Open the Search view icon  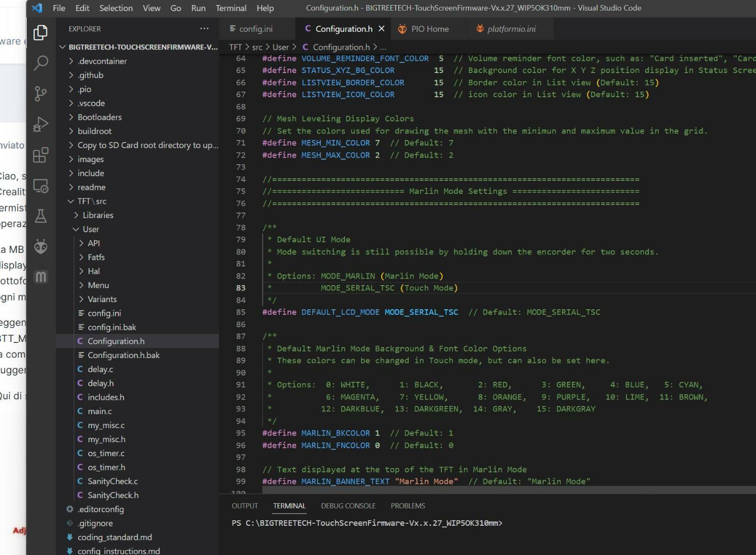[x=40, y=63]
